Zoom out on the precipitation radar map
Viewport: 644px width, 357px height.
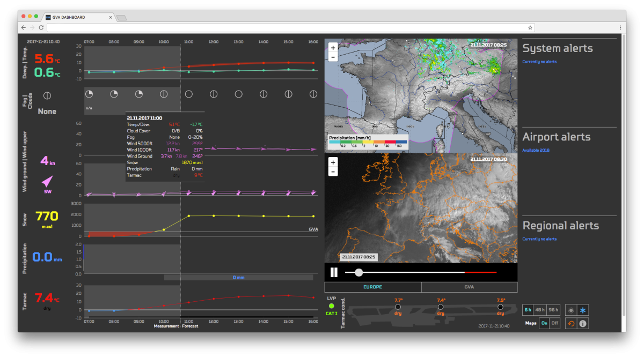click(333, 57)
